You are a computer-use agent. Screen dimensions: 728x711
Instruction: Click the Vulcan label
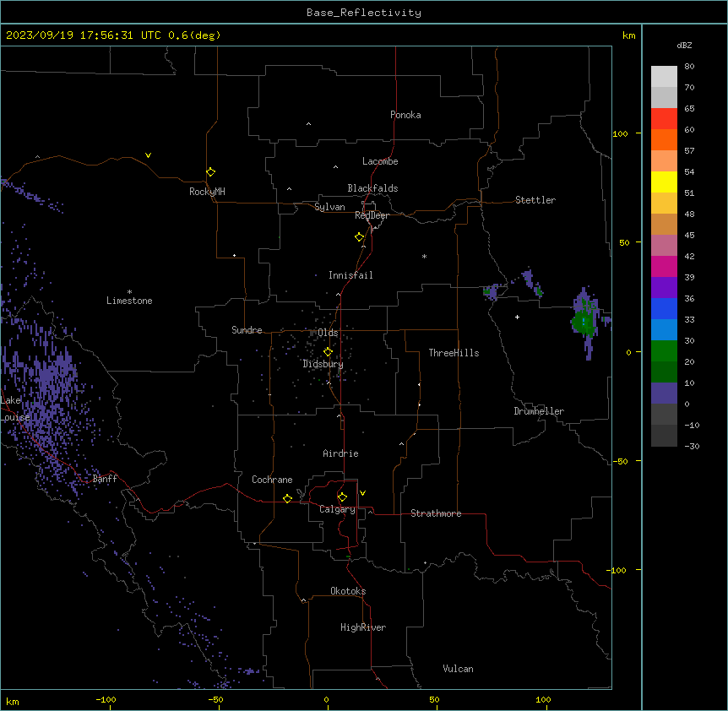point(458,669)
